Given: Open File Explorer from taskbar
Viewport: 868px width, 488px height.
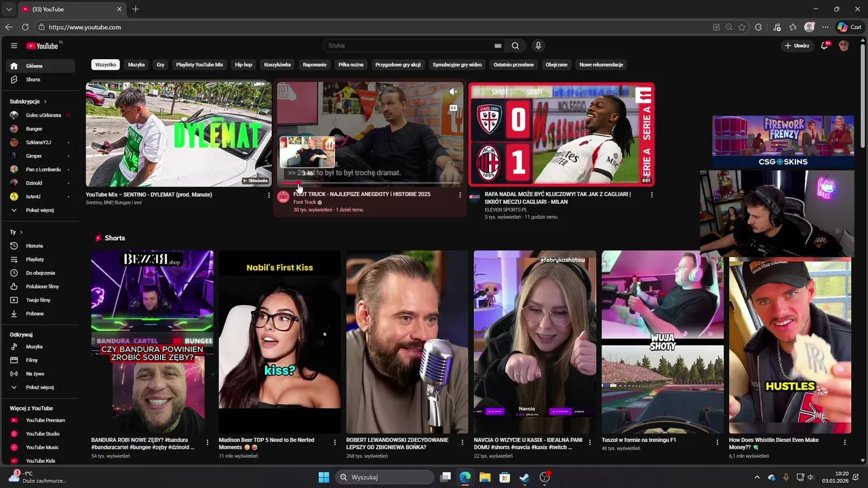Looking at the screenshot, I should point(485,477).
